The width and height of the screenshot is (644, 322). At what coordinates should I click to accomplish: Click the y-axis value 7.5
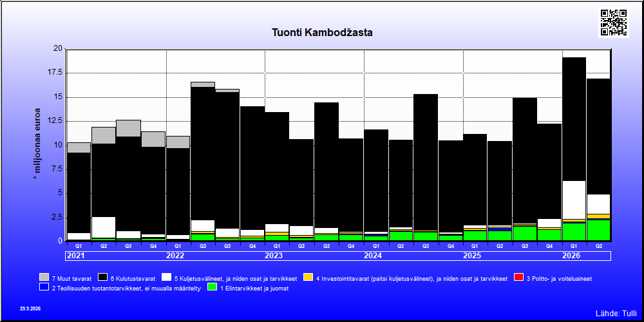point(57,169)
